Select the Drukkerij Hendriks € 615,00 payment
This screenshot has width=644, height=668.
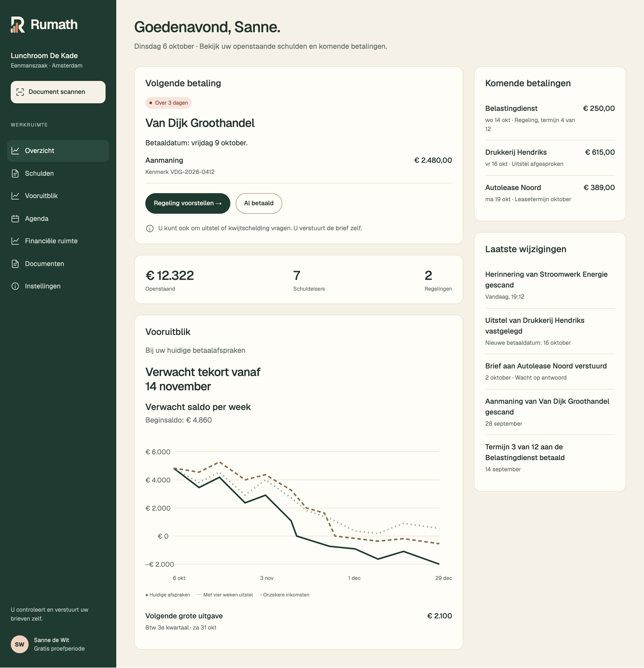tap(550, 158)
